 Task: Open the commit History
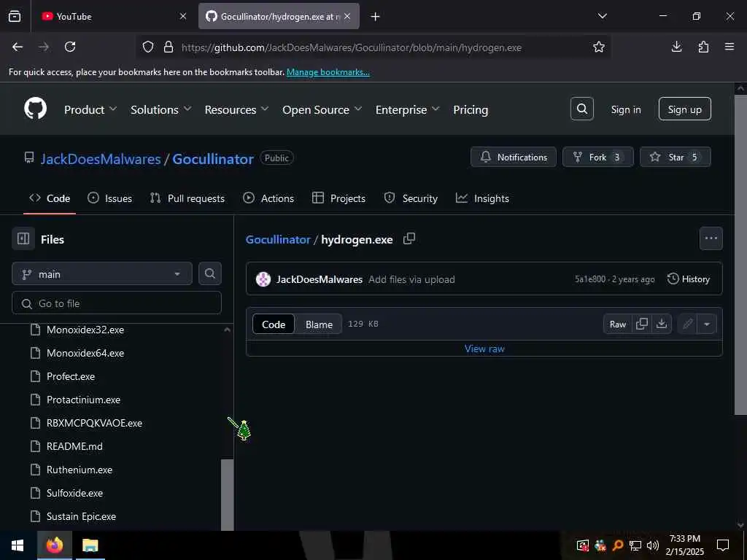689,279
